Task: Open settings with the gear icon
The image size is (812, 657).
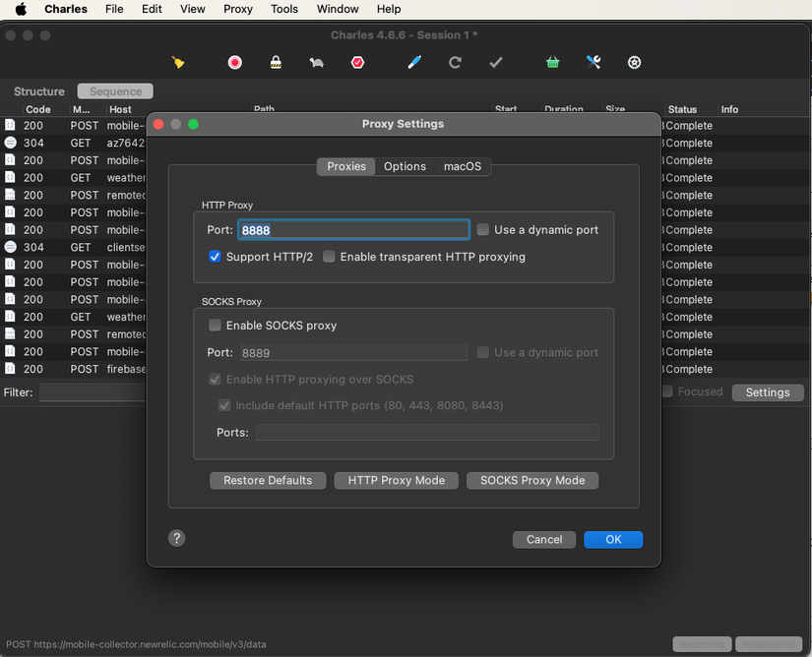Action: tap(634, 62)
